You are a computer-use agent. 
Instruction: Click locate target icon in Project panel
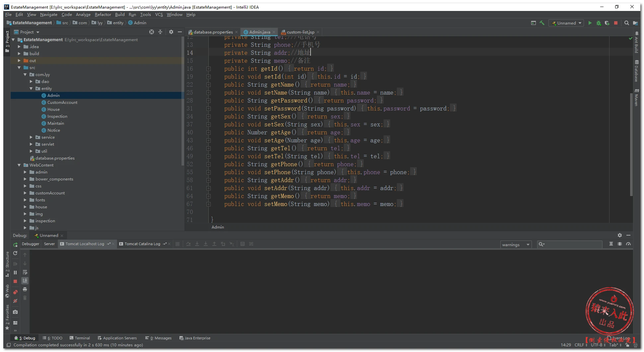coord(152,32)
